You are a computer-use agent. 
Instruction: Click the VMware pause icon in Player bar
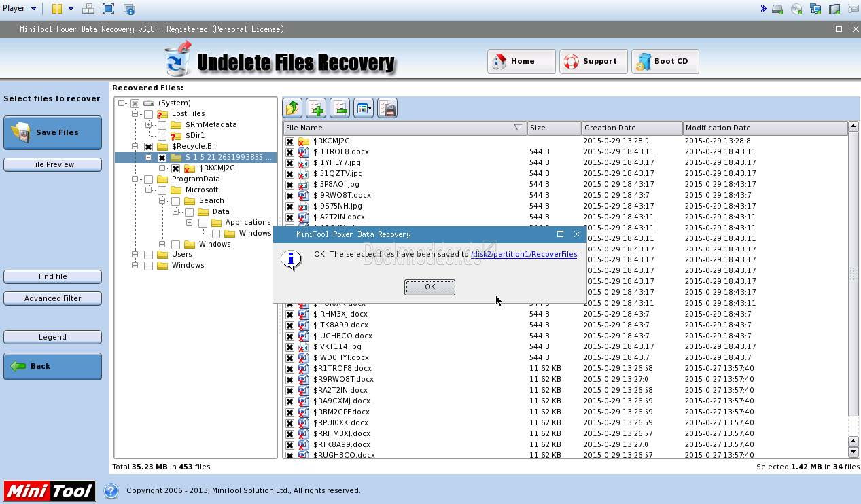pos(57,9)
